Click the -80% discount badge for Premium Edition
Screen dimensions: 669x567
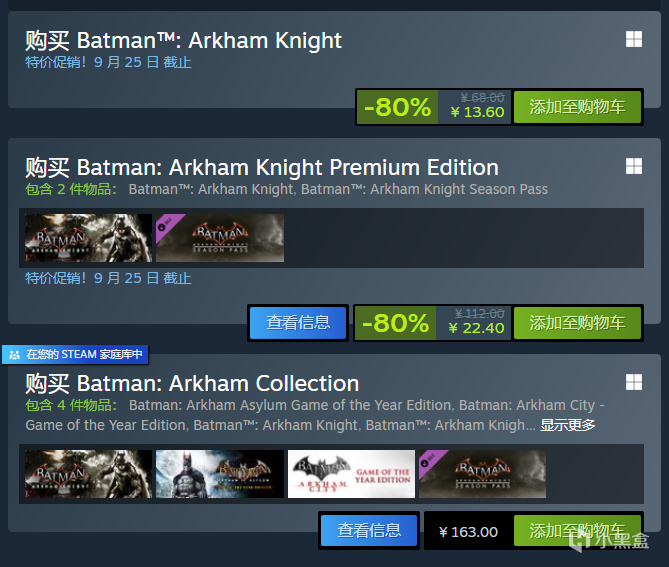coord(395,323)
